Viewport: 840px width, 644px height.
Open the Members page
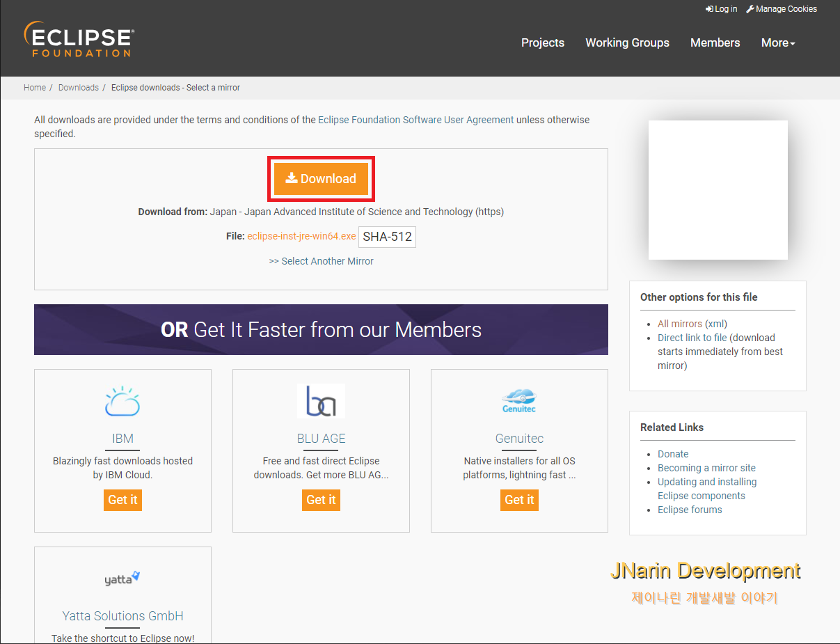(715, 42)
